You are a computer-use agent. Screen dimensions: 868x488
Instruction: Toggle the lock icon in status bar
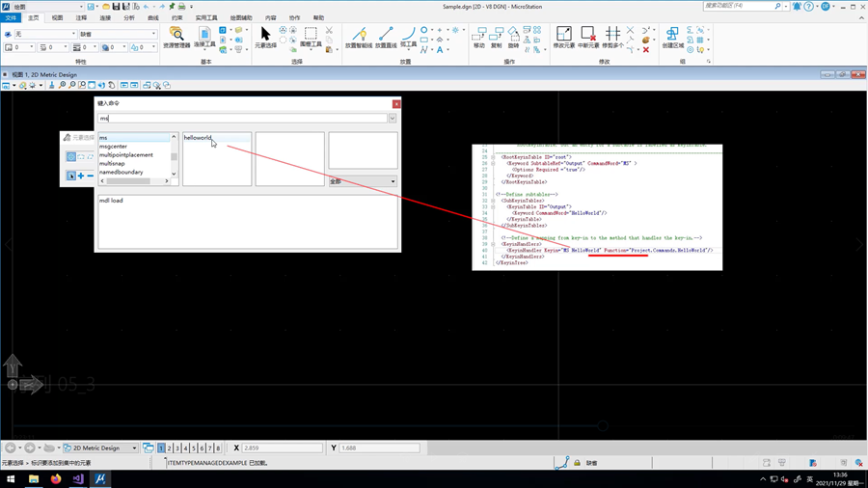pos(578,463)
